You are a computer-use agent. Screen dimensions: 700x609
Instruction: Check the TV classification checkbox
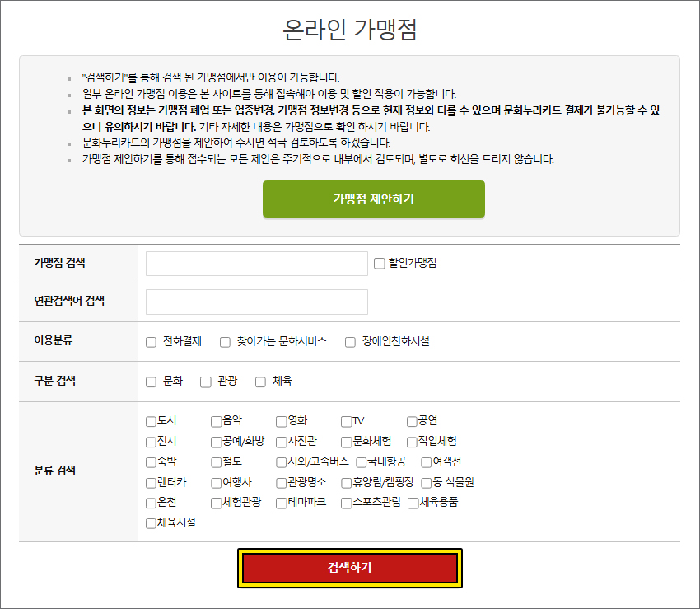[347, 421]
